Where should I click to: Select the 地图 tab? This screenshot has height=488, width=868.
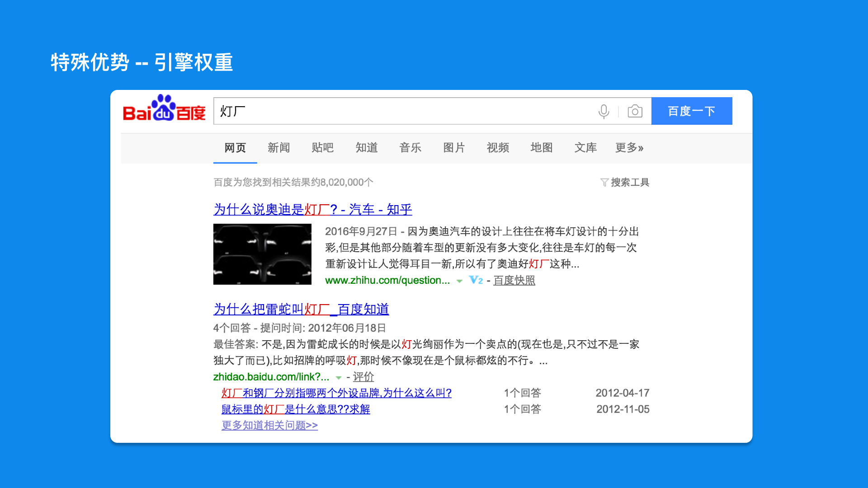(541, 148)
